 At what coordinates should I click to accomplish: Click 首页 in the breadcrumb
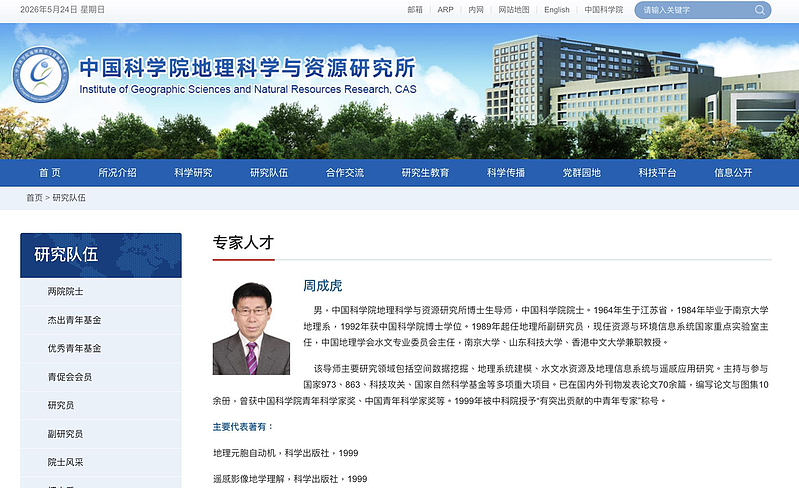[34, 198]
